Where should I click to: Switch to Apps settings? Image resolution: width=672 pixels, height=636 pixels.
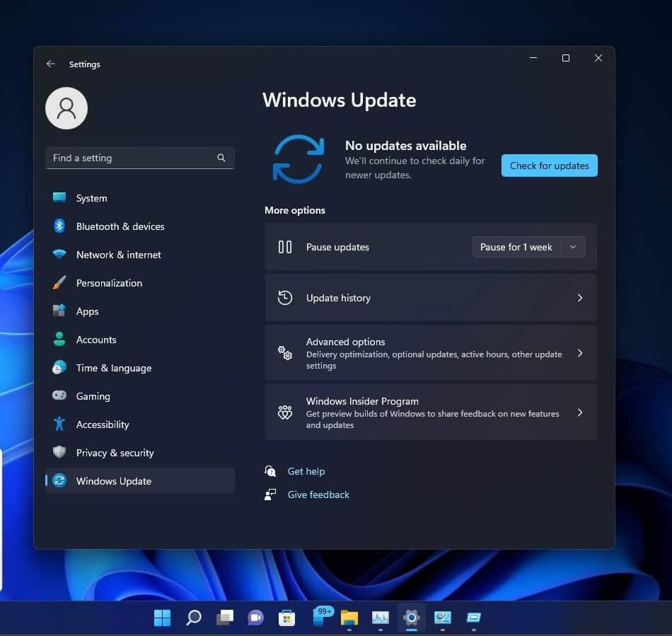[x=140, y=311]
